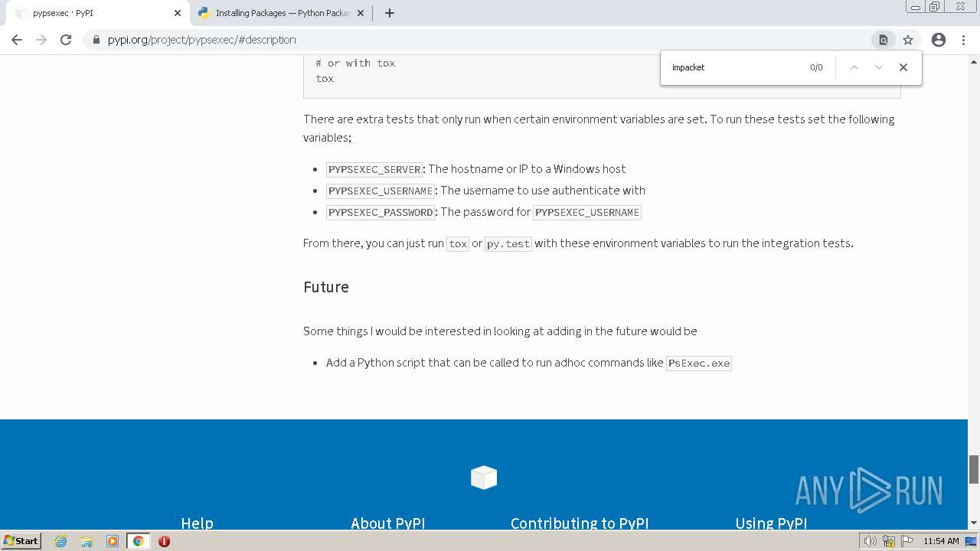Open the File Explorer taskbar icon

tap(87, 541)
